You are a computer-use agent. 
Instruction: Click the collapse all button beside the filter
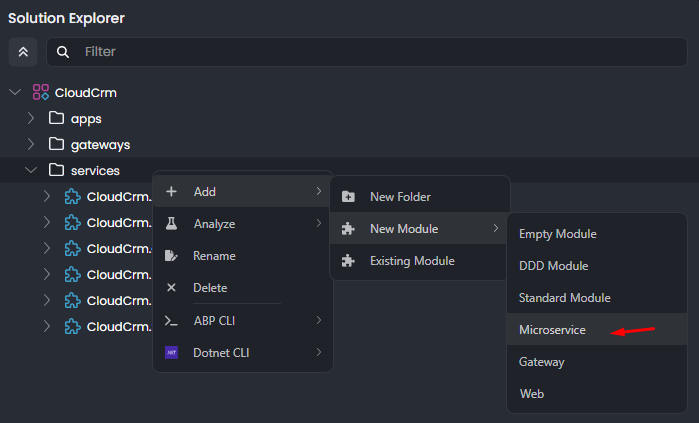(23, 52)
